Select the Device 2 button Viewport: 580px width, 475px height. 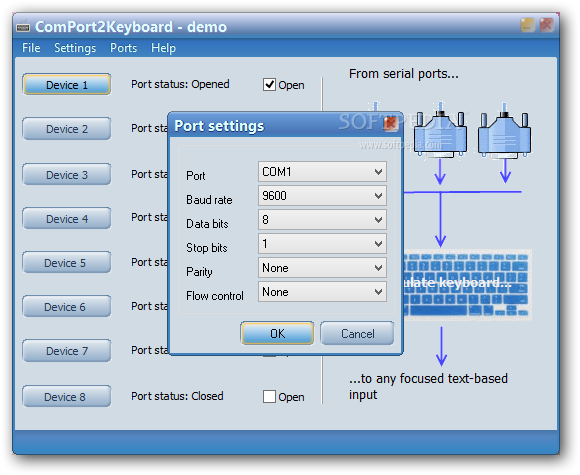point(67,129)
